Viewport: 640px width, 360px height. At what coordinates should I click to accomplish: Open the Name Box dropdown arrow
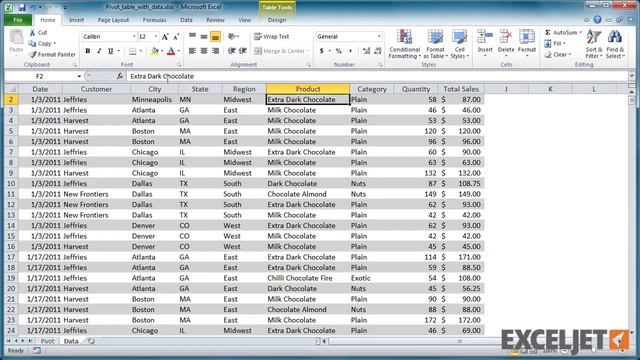(79, 76)
